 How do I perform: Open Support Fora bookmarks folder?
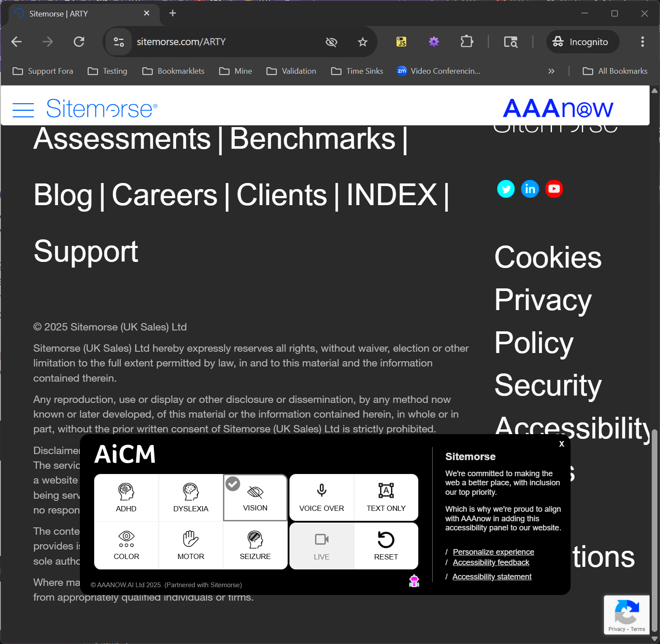(43, 71)
